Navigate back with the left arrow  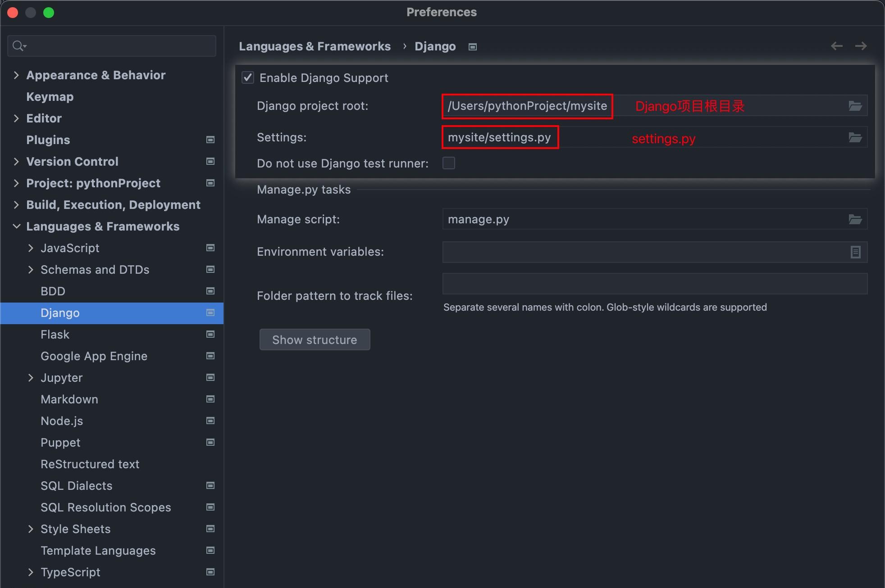[x=837, y=46]
